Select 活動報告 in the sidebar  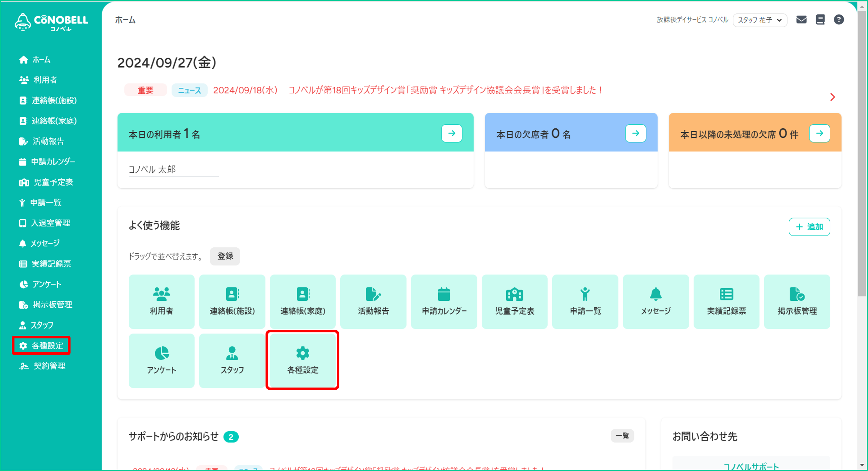pos(42,141)
